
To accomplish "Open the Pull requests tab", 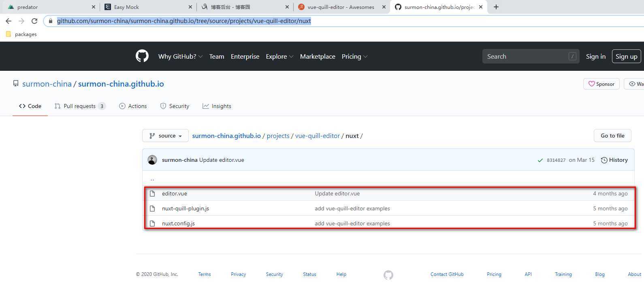I will 80,106.
